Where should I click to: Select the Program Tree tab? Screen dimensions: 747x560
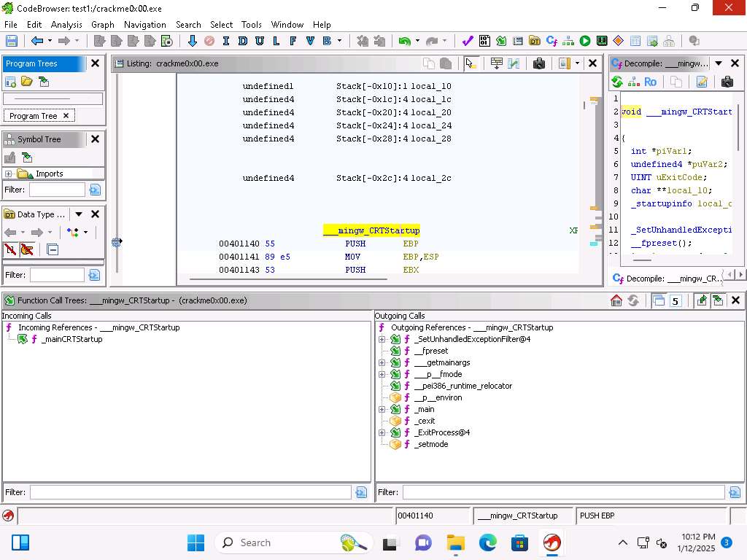click(x=33, y=116)
